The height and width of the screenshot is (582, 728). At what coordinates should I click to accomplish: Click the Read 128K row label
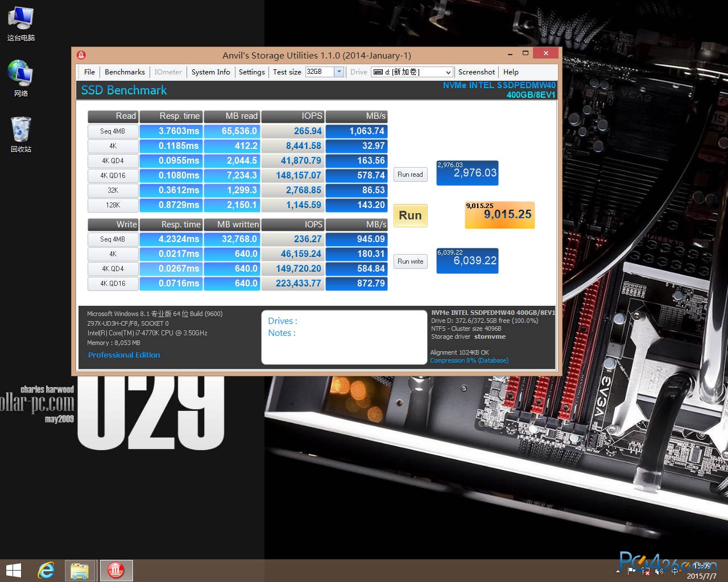pyautogui.click(x=113, y=205)
